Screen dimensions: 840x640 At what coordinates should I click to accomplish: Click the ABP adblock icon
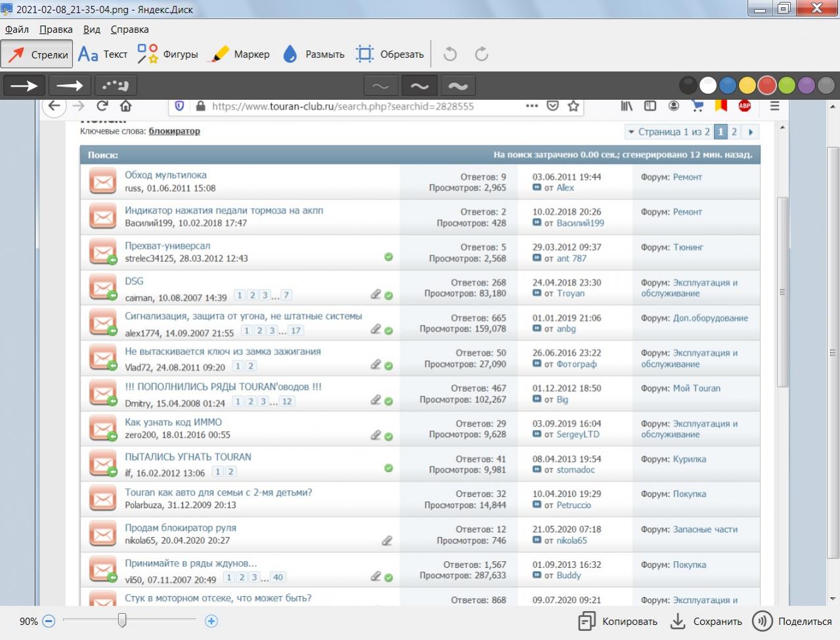[745, 106]
